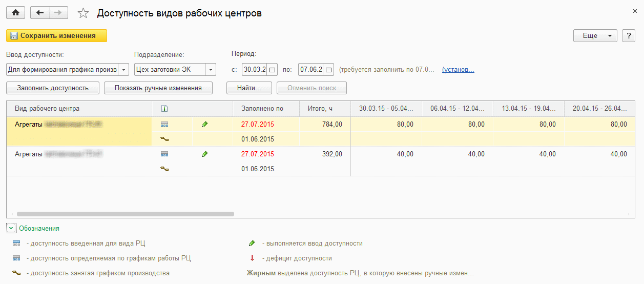
Task: Click the info icon column header
Action: pyautogui.click(x=164, y=109)
